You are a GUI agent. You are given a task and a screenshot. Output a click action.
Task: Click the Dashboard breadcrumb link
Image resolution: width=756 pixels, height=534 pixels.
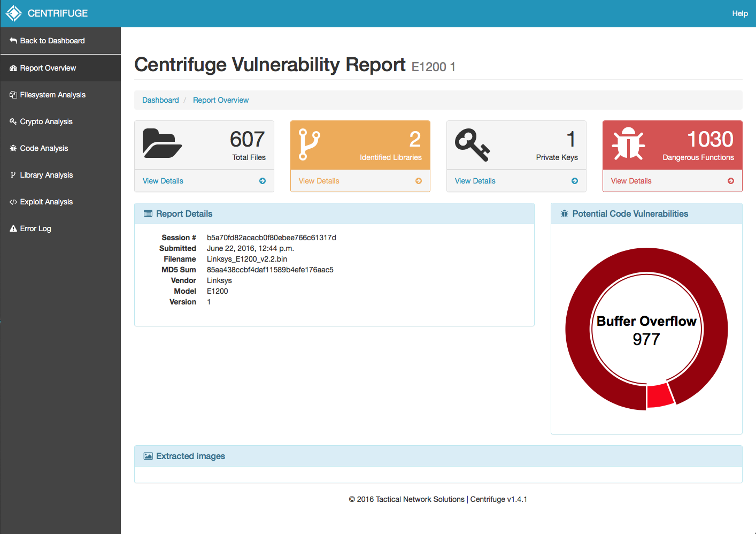click(160, 100)
